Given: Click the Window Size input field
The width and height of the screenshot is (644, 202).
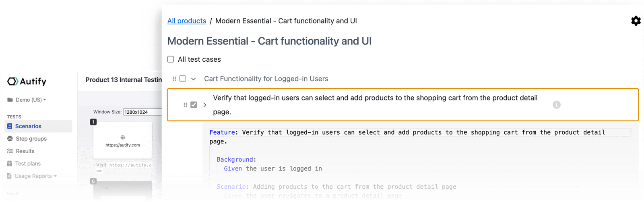Looking at the screenshot, I should pos(142,112).
